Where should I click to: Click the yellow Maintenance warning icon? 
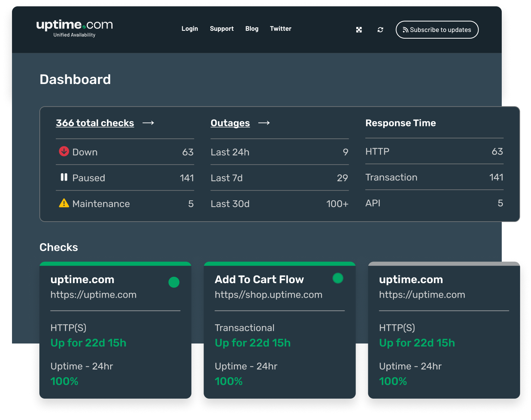[x=64, y=203]
